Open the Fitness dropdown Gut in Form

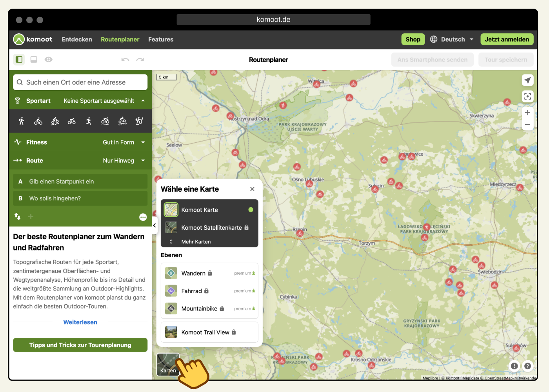124,142
